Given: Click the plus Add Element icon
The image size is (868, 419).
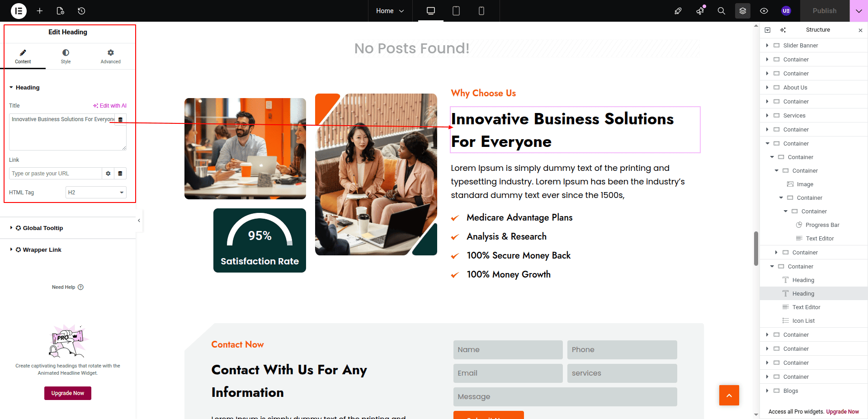Looking at the screenshot, I should click(x=40, y=11).
